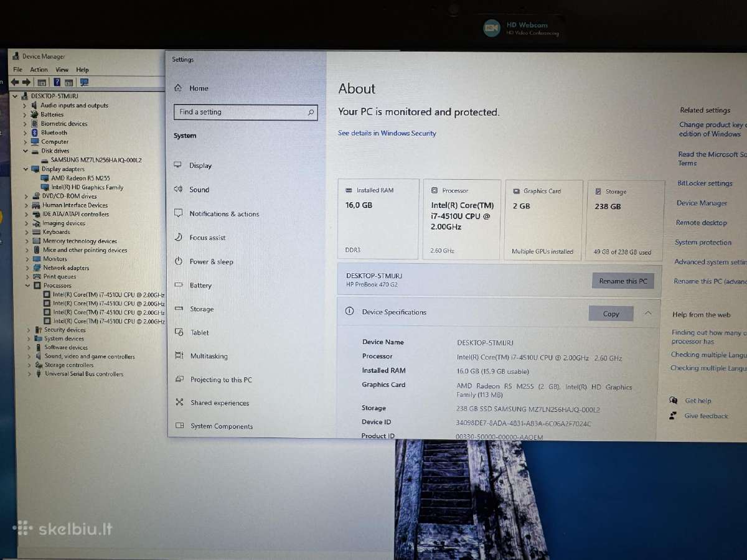Open the BitLocker settings link
747x560 pixels.
[x=705, y=184]
